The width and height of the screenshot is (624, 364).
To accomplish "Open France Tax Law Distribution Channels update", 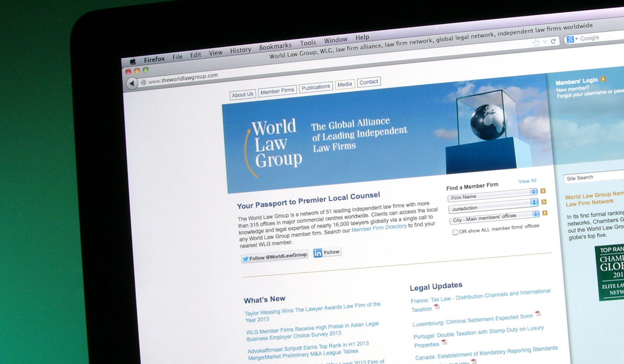I will pyautogui.click(x=480, y=300).
